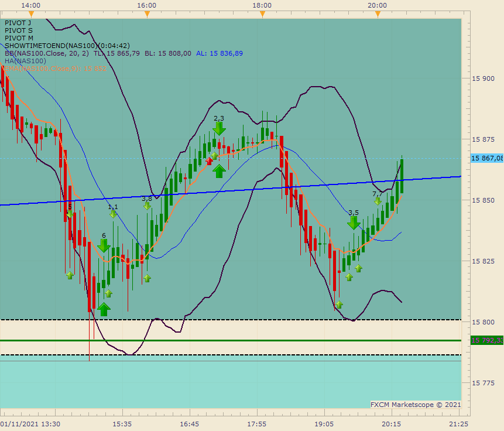Click the 18:00 orange session marker
Viewport: 504px width, 431px height.
point(263,14)
